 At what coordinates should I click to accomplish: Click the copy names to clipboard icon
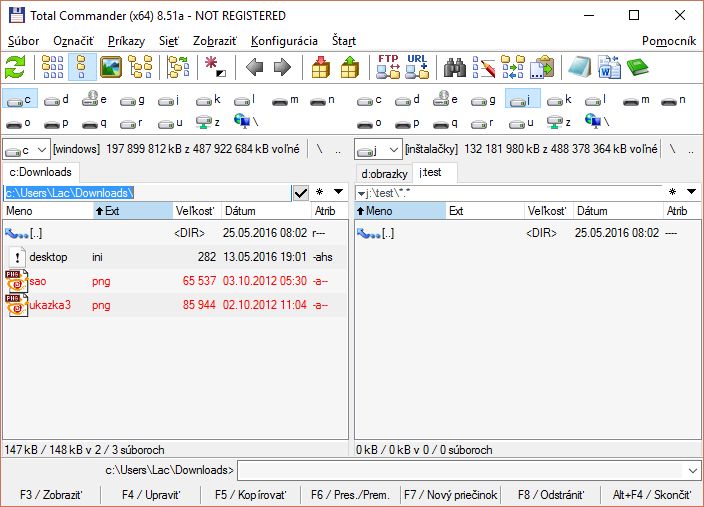click(x=542, y=67)
